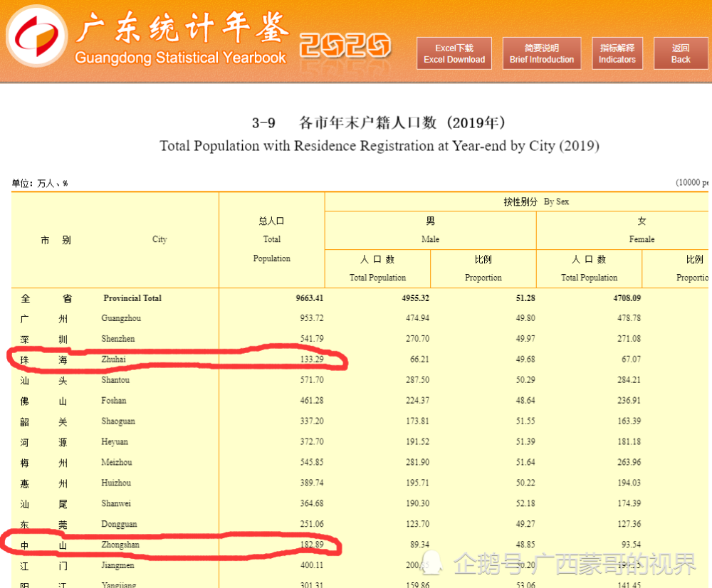This screenshot has height=588, width=712.
Task: Click Zhuhai total population 133.29
Action: click(312, 359)
